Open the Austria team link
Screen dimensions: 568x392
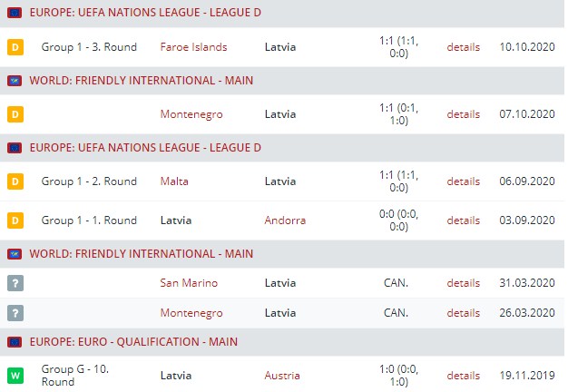(281, 375)
